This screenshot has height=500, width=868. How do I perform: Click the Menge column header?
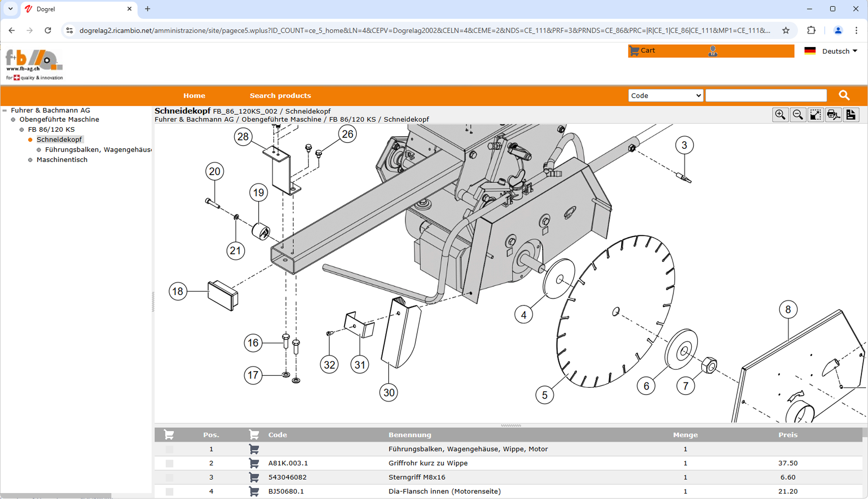tap(685, 435)
